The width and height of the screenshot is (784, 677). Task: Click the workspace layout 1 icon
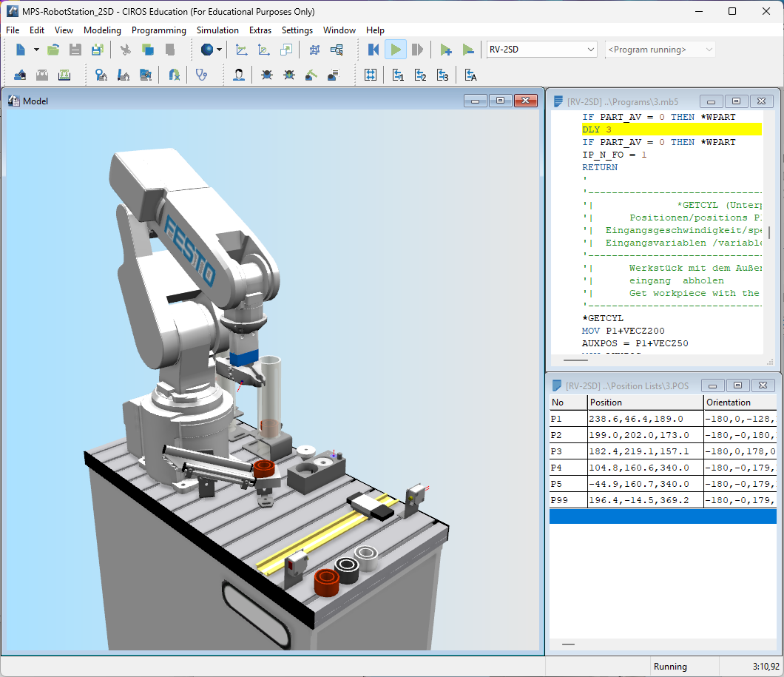click(398, 75)
